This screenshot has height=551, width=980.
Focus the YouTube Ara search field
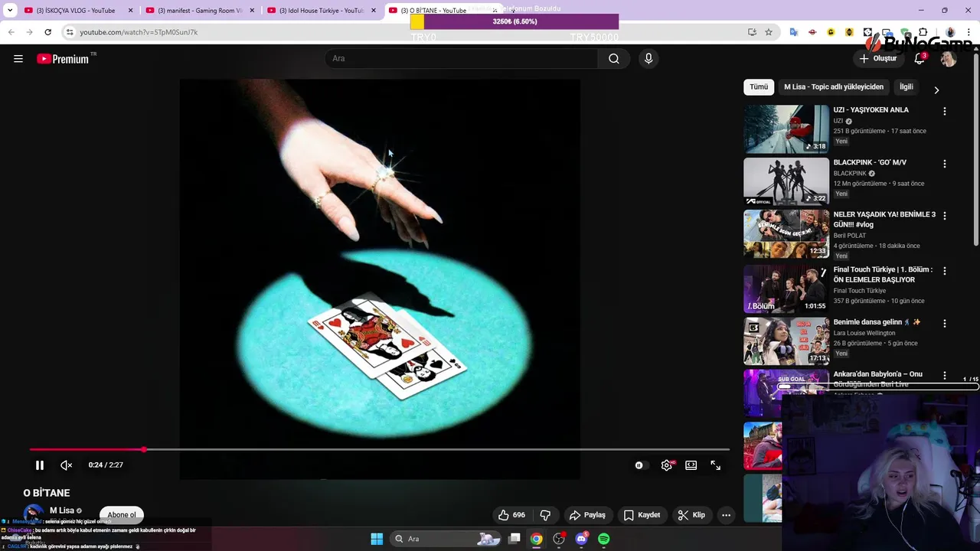(462, 58)
